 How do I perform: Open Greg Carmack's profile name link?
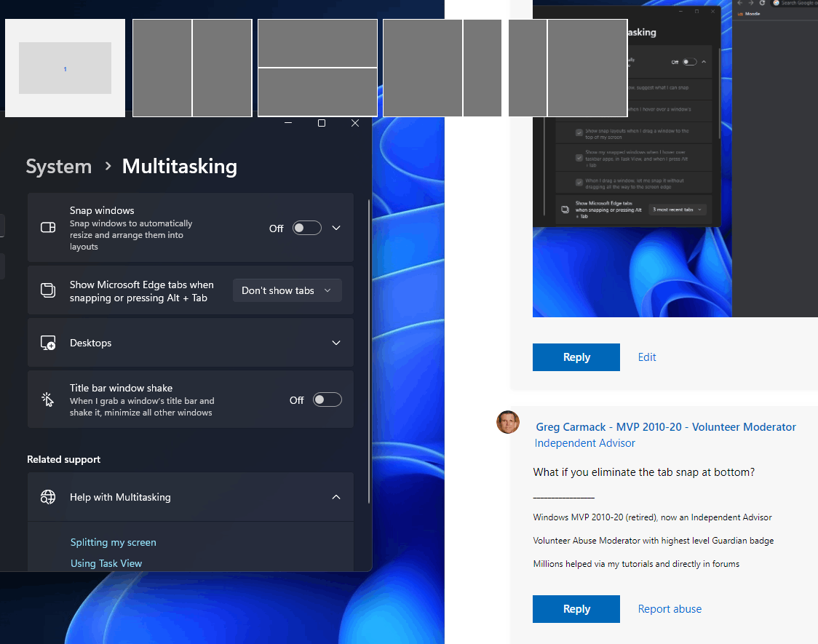click(666, 427)
